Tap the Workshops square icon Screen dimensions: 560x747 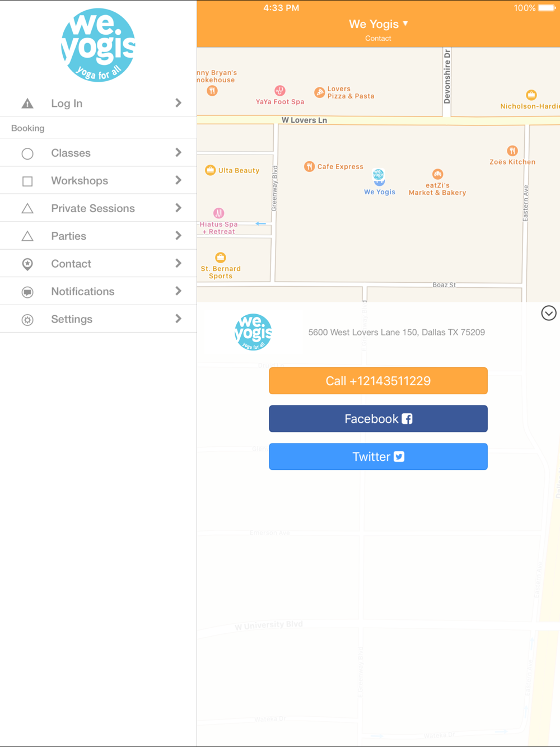(x=27, y=181)
